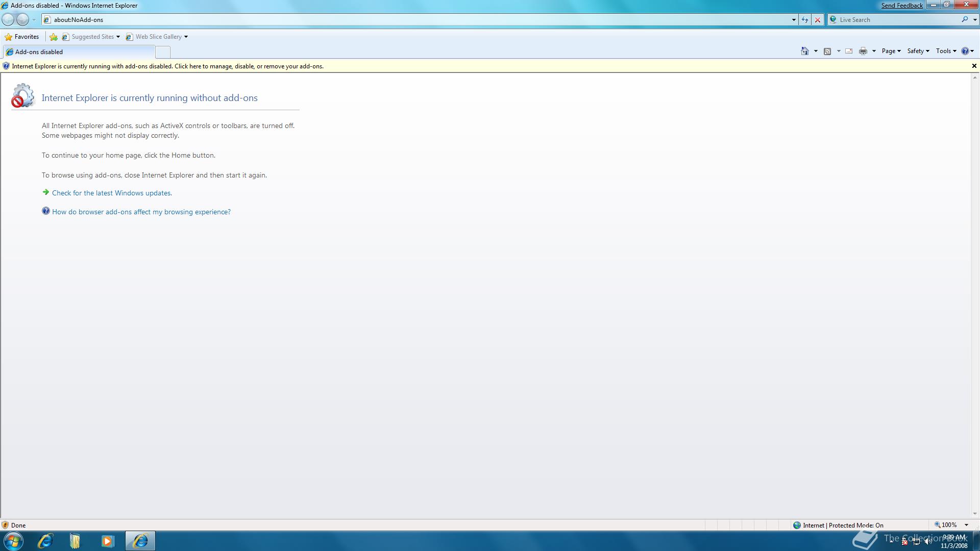Click the page scrollbar down arrow
The height and width of the screenshot is (551, 980).
click(x=975, y=514)
